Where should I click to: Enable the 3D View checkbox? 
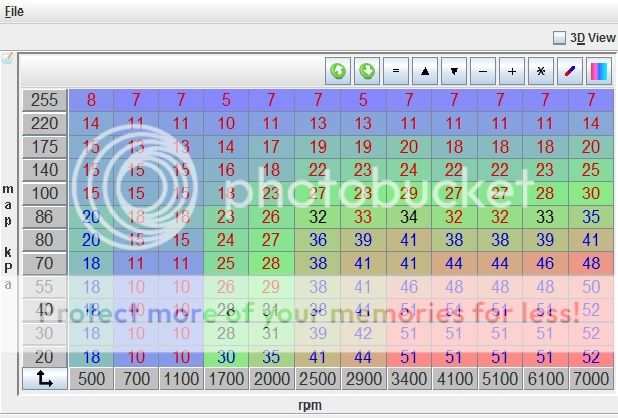point(560,38)
